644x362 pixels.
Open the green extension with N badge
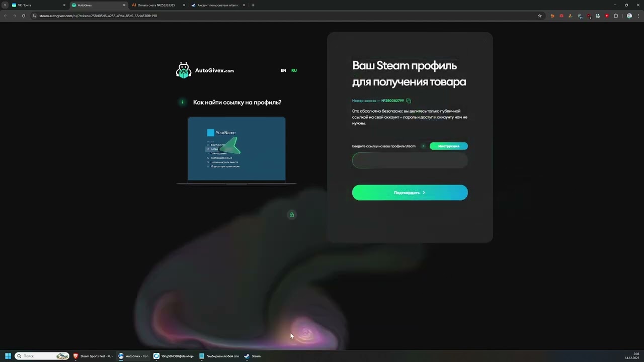pyautogui.click(x=580, y=16)
